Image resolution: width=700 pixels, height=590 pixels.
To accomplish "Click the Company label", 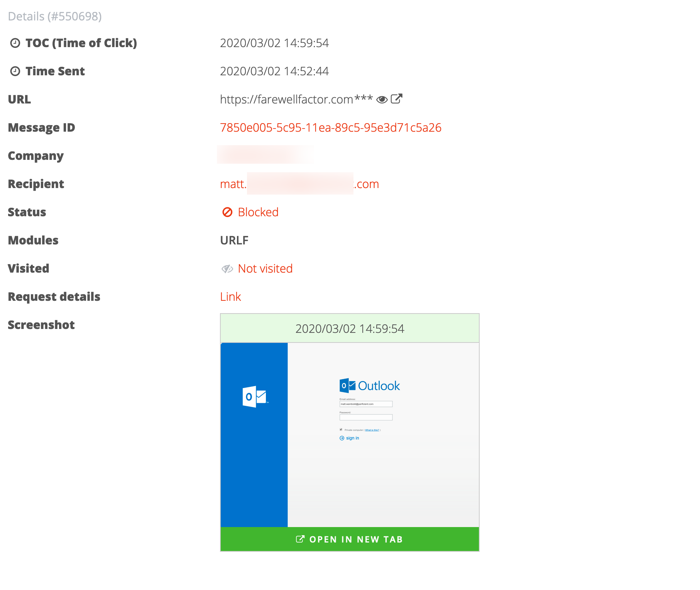I will pyautogui.click(x=36, y=156).
